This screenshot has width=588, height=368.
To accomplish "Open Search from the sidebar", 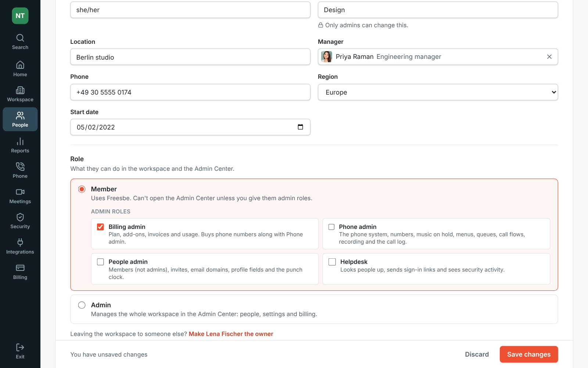I will 20,42.
